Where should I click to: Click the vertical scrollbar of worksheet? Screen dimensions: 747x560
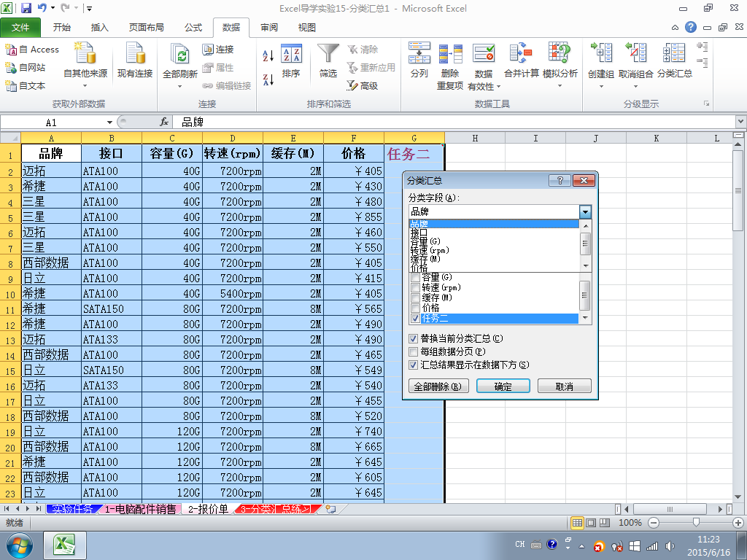[738, 190]
